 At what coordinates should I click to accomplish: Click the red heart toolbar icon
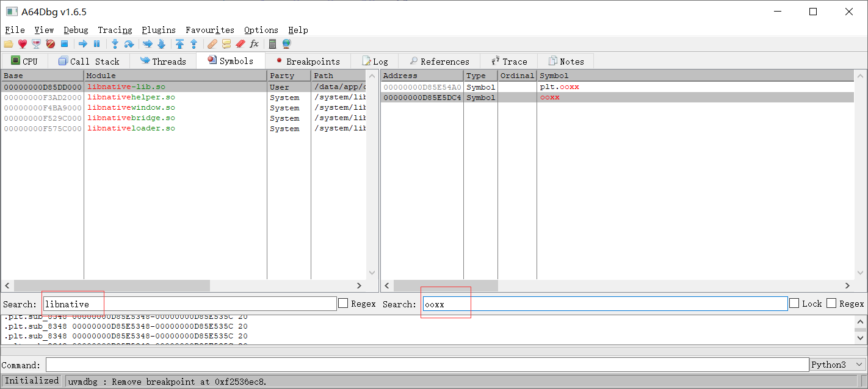tap(23, 44)
